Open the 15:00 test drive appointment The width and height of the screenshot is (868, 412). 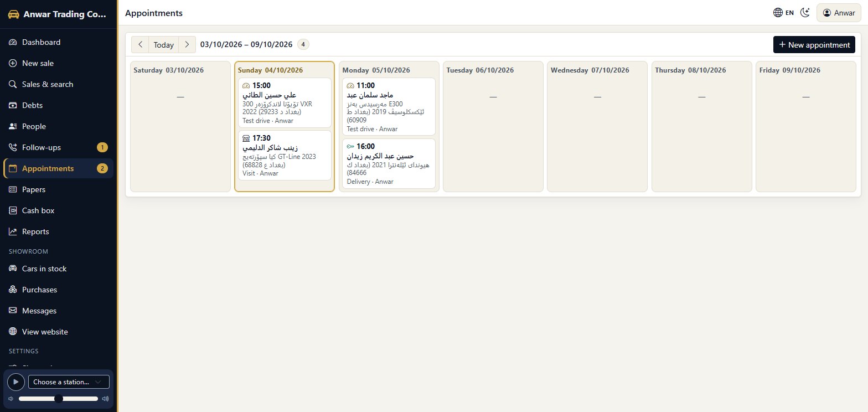pos(285,102)
